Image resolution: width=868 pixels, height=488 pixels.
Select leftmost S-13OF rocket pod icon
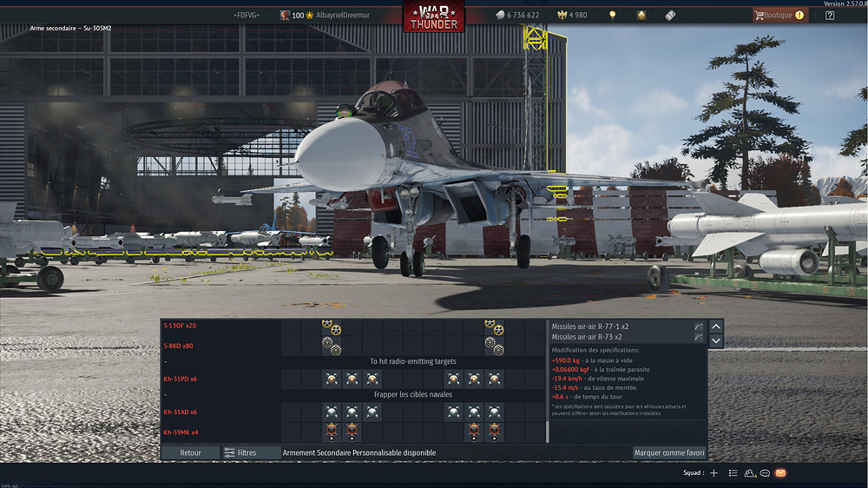click(x=332, y=326)
